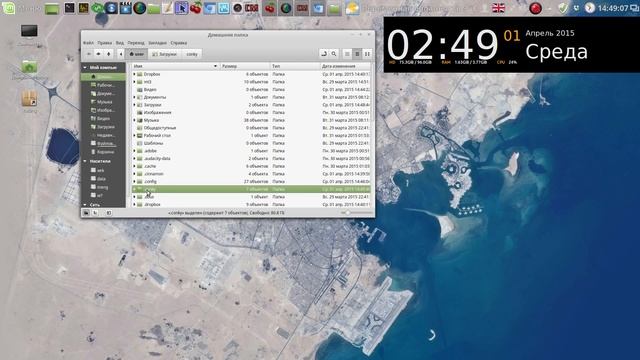
Task: Hide the sidebar with status bar button
Action: point(109,213)
